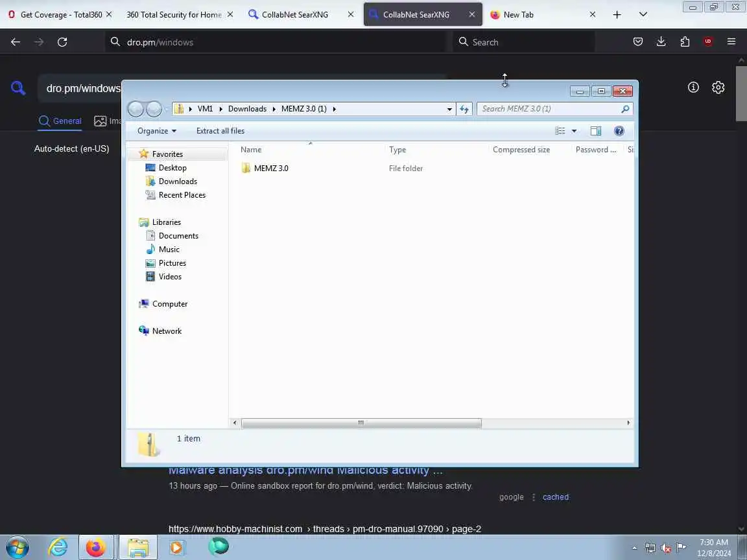This screenshot has height=560, width=747.
Task: Click the Explorer Back navigation button
Action: coord(136,109)
